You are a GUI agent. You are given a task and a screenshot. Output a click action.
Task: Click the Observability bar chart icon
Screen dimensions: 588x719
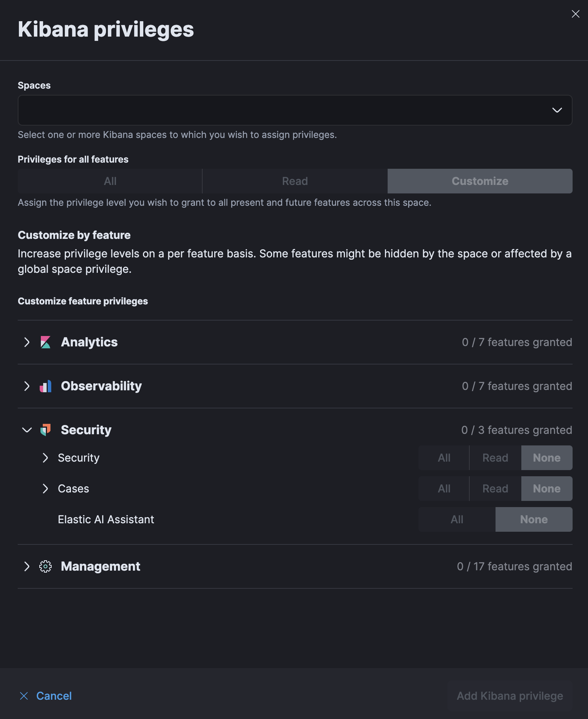coord(46,386)
